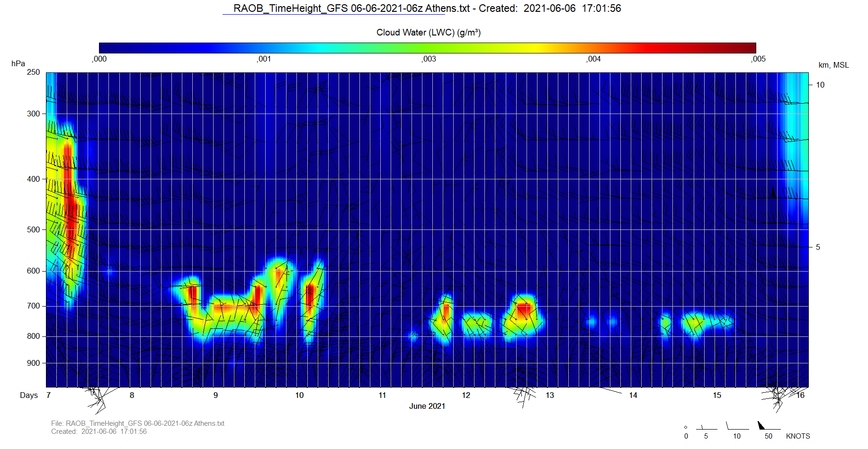Select the 250 hPa pressure level label

coord(34,72)
